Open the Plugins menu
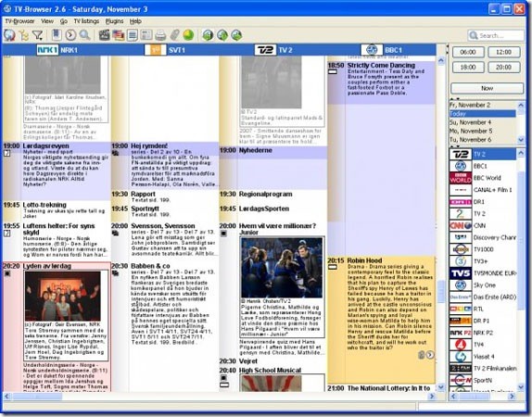Image resolution: width=532 pixels, height=417 pixels. coord(114,21)
